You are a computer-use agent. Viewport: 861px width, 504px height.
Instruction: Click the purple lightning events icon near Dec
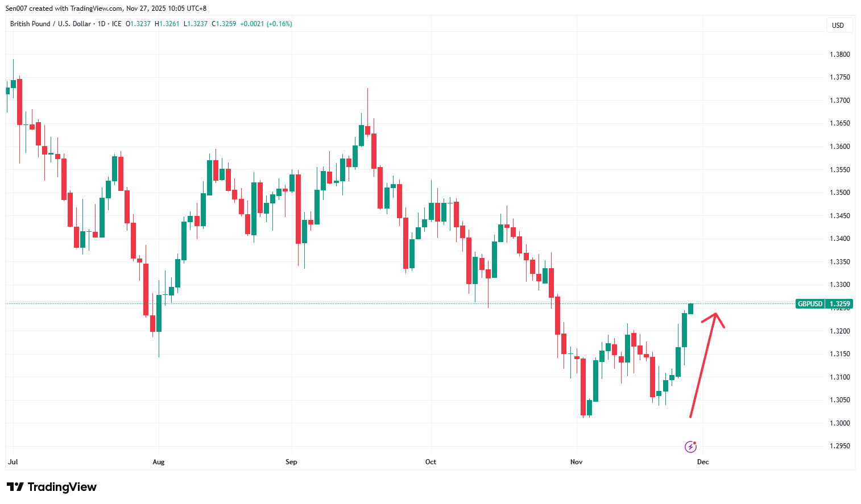(x=691, y=446)
